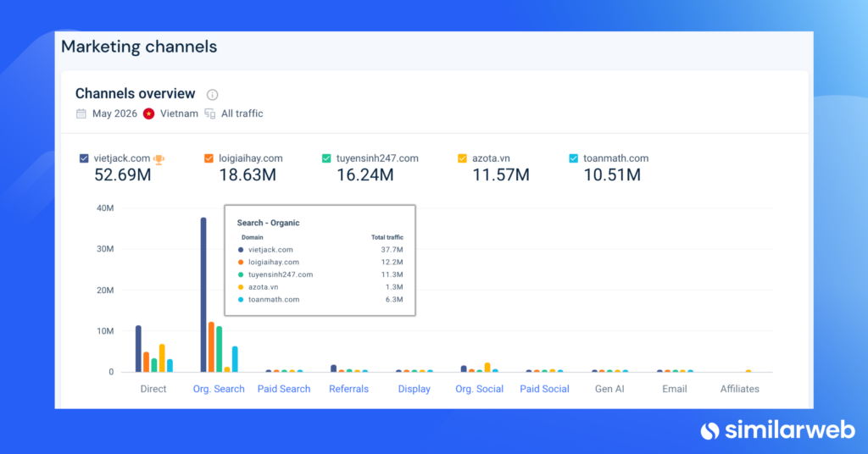The image size is (868, 454).
Task: Open the Paid Search channel link
Action: 284,389
